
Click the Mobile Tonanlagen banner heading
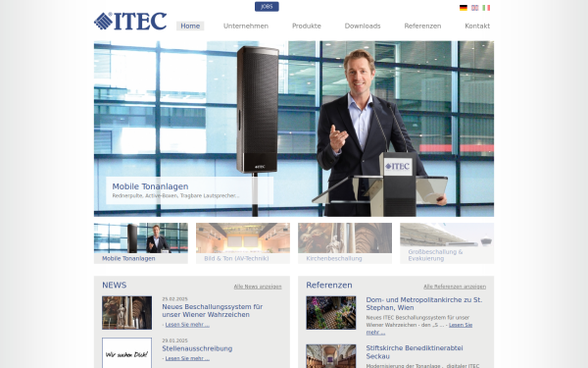[x=150, y=186]
